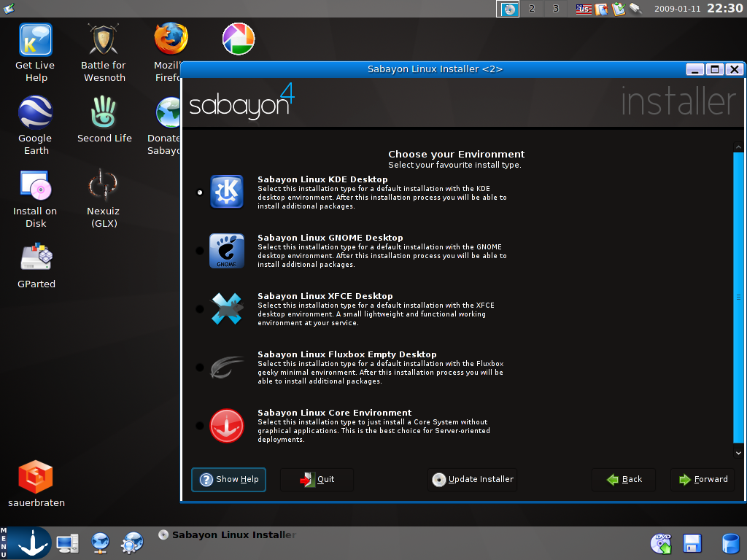747x560 pixels.
Task: Click the GNOME footprint logo icon
Action: click(227, 251)
